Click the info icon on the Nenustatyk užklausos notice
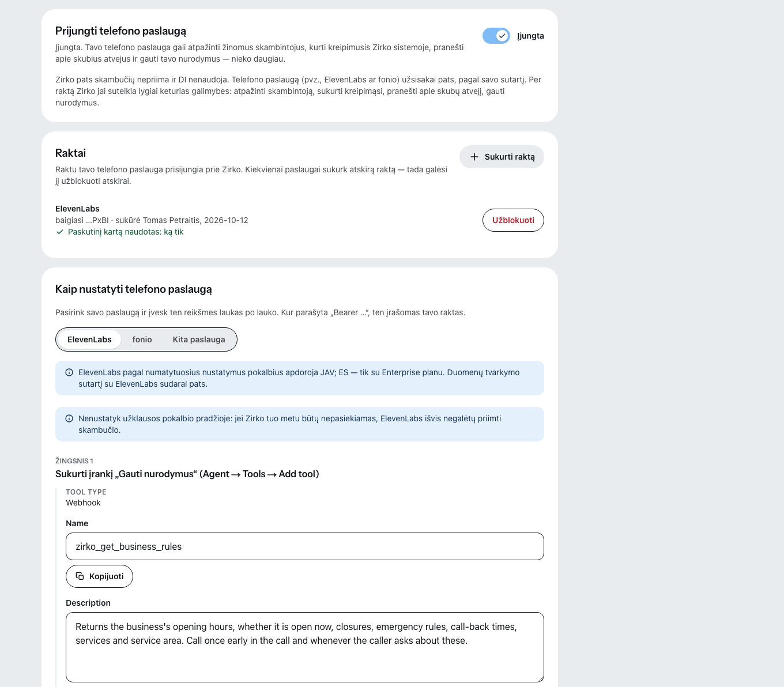Image resolution: width=784 pixels, height=687 pixels. coord(69,418)
